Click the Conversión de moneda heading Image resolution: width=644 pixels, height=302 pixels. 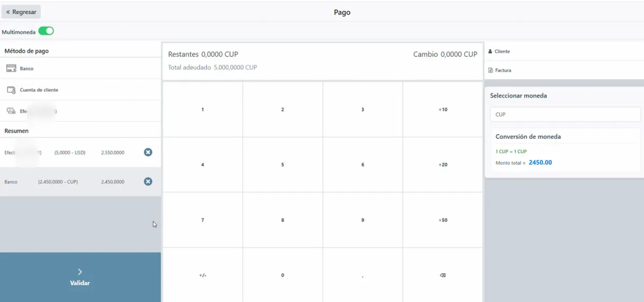coord(528,136)
